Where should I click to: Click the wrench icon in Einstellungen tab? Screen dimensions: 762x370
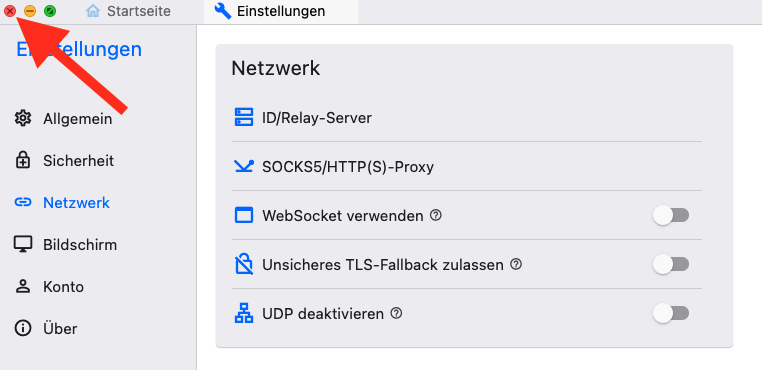[x=223, y=11]
